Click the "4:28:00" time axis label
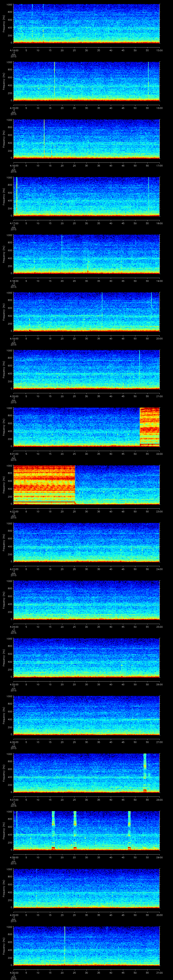 (14, 858)
